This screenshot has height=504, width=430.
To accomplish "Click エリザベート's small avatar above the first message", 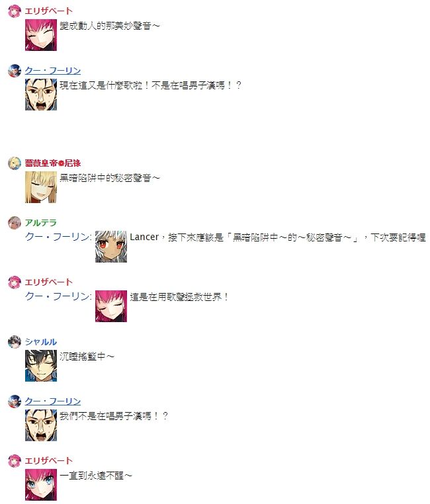I will click(x=15, y=11).
